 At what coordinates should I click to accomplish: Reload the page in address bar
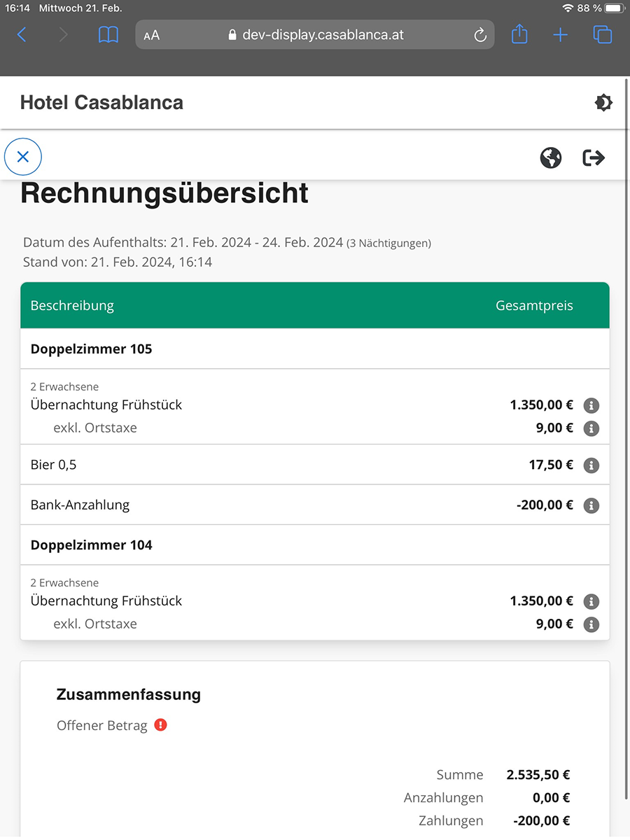pos(480,35)
